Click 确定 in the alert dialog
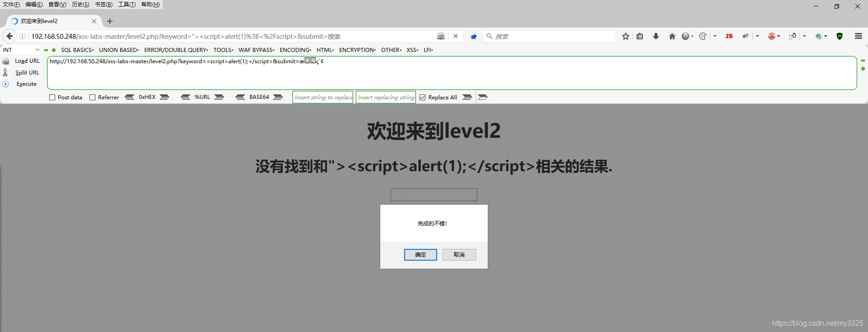Image resolution: width=868 pixels, height=332 pixels. (x=420, y=255)
